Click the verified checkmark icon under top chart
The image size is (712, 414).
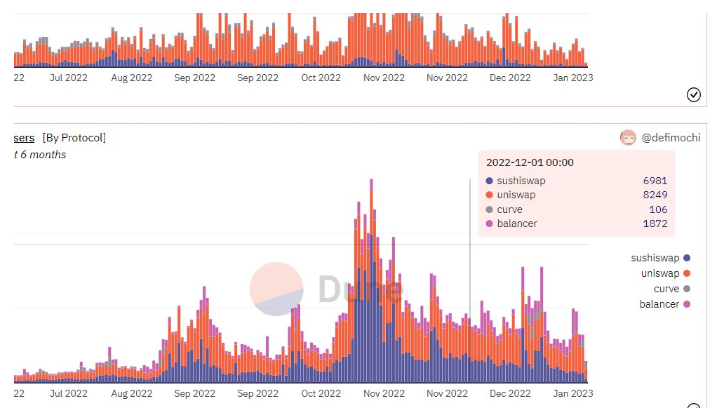[x=693, y=95]
